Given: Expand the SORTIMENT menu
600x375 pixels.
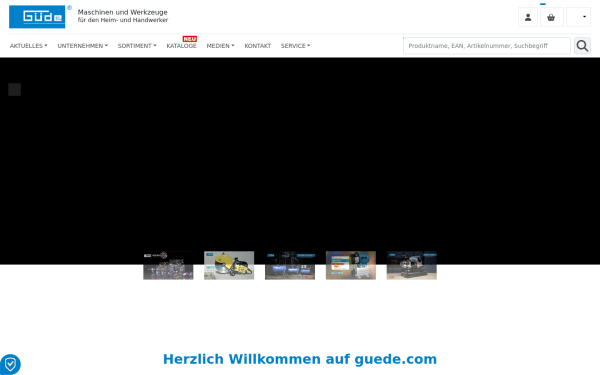Looking at the screenshot, I should 137,46.
